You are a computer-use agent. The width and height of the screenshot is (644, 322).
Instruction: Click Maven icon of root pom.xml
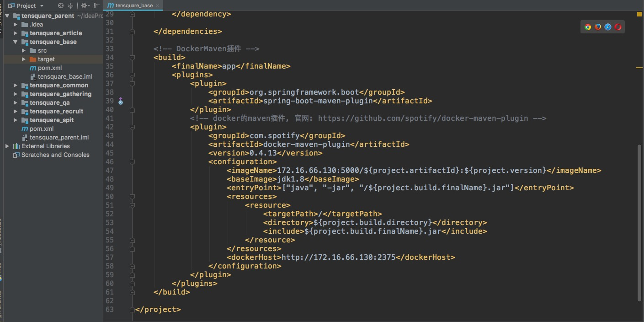pyautogui.click(x=25, y=129)
